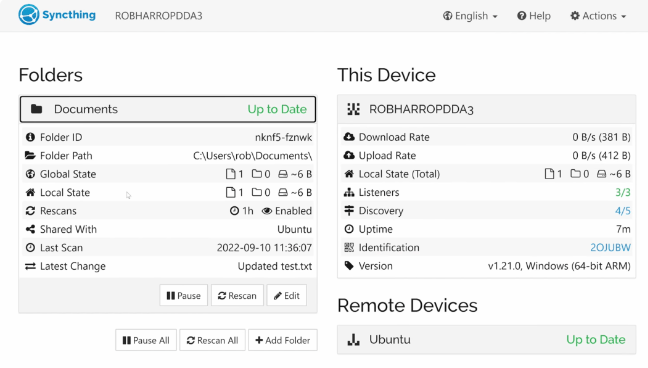Click the Listeners network icon

[349, 192]
